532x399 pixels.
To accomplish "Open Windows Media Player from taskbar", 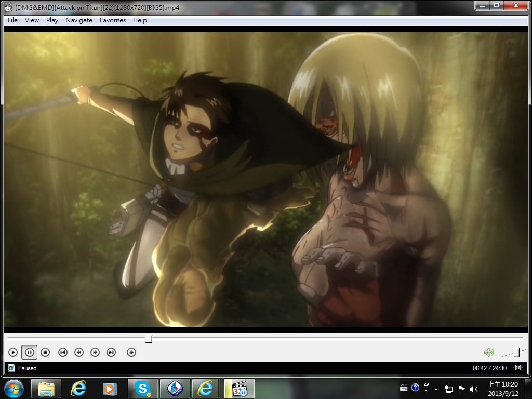I will 110,389.
